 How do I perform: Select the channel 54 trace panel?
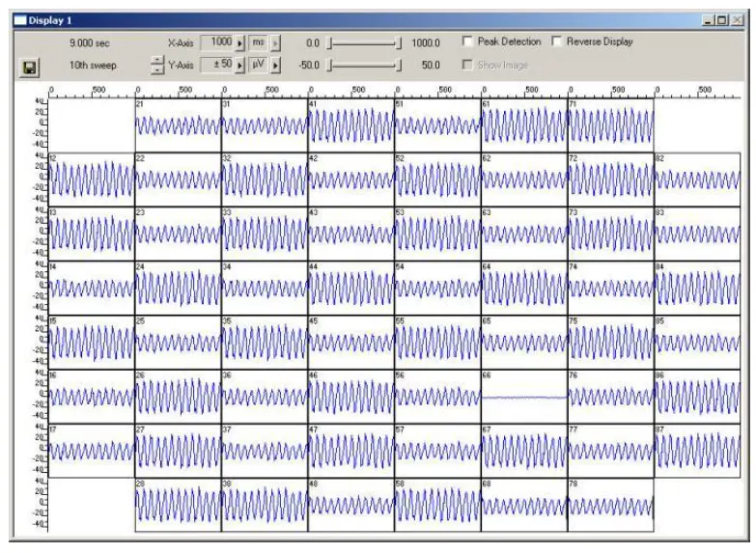coord(437,289)
